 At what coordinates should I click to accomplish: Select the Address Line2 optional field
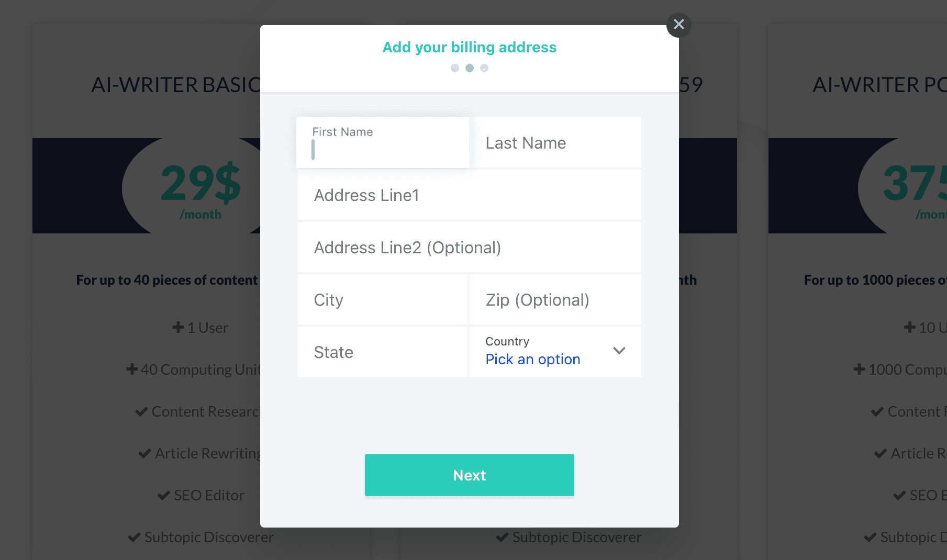point(469,248)
